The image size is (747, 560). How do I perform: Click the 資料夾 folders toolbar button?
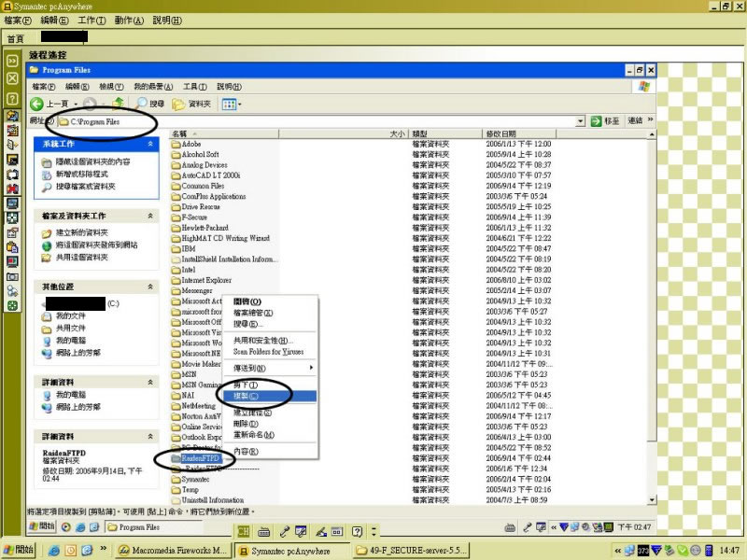(x=191, y=104)
